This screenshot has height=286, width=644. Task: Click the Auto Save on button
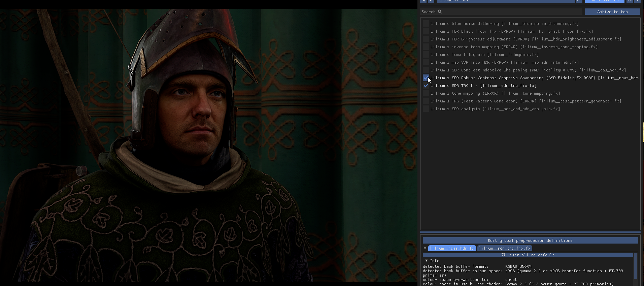tap(605, 1)
